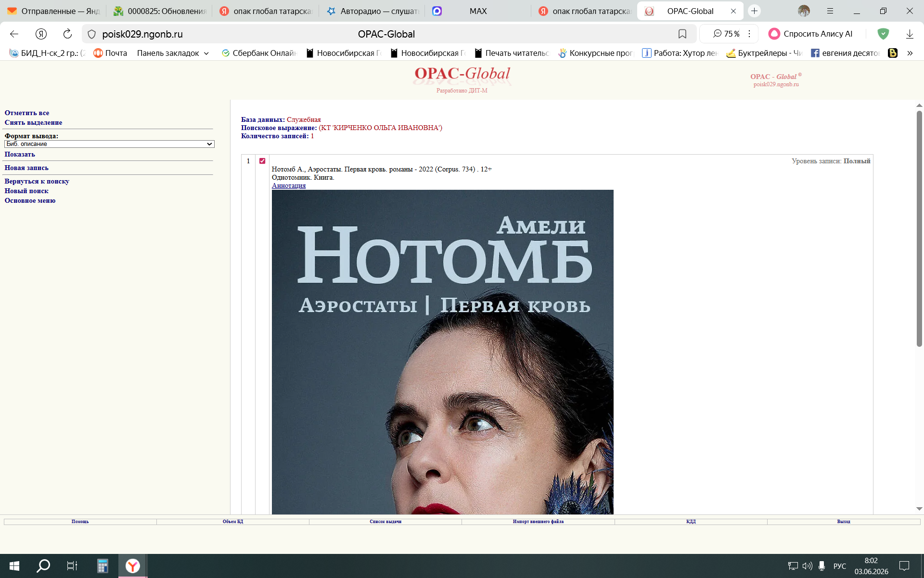Screen dimensions: 924x578
Task: Open the Объем БД footer link
Action: pyautogui.click(x=233, y=522)
